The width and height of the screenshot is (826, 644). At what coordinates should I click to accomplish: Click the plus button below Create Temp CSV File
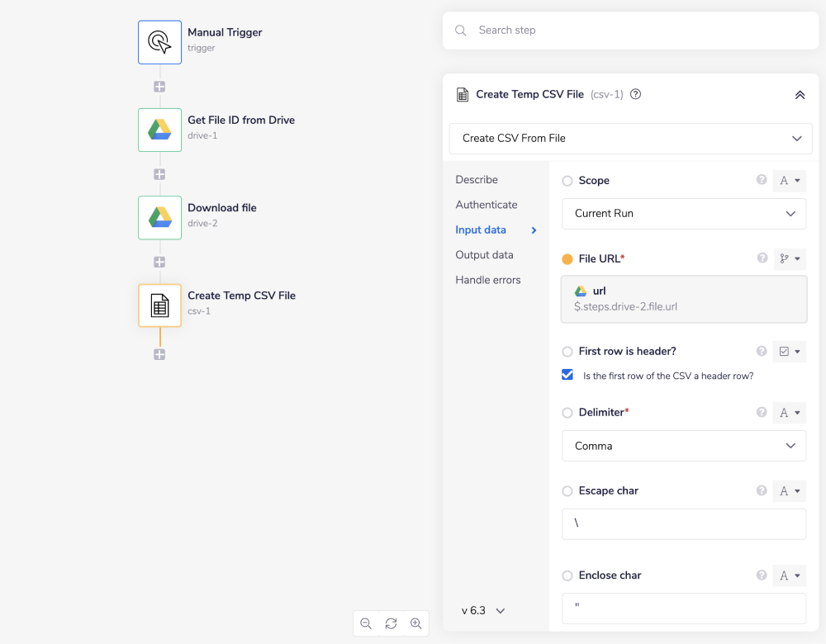tap(159, 353)
